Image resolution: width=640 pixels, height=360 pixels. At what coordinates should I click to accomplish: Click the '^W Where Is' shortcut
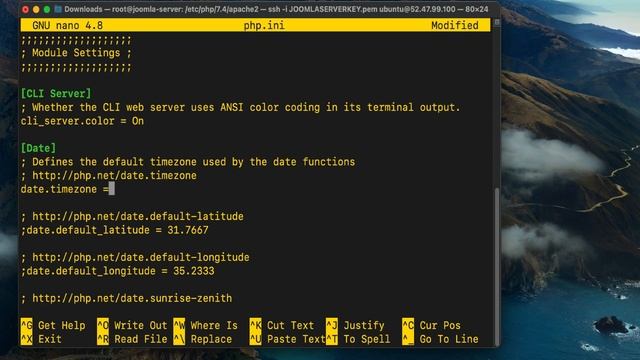tap(206, 325)
